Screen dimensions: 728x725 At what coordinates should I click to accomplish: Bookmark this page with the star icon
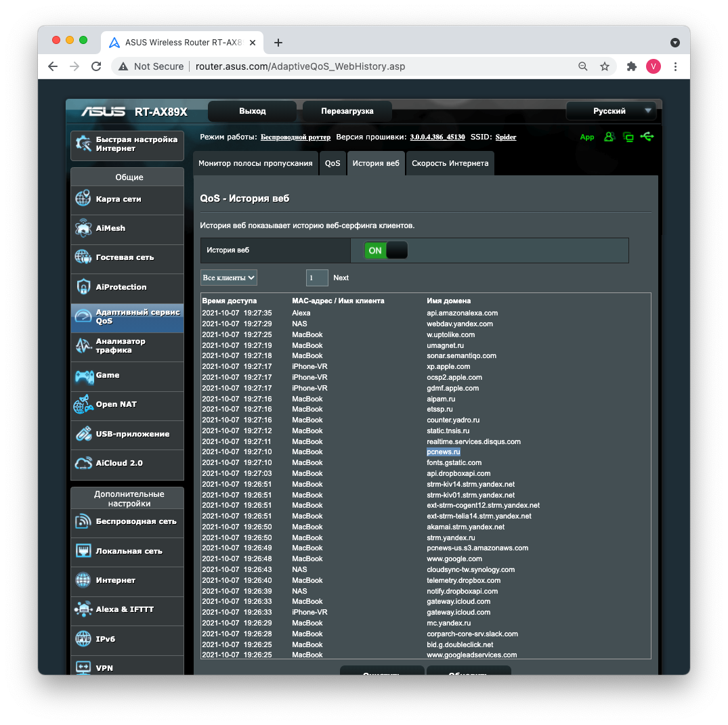coord(605,66)
